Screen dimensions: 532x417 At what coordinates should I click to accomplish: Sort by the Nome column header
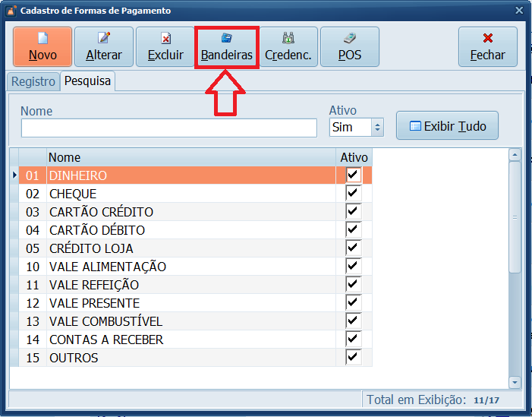pyautogui.click(x=190, y=157)
